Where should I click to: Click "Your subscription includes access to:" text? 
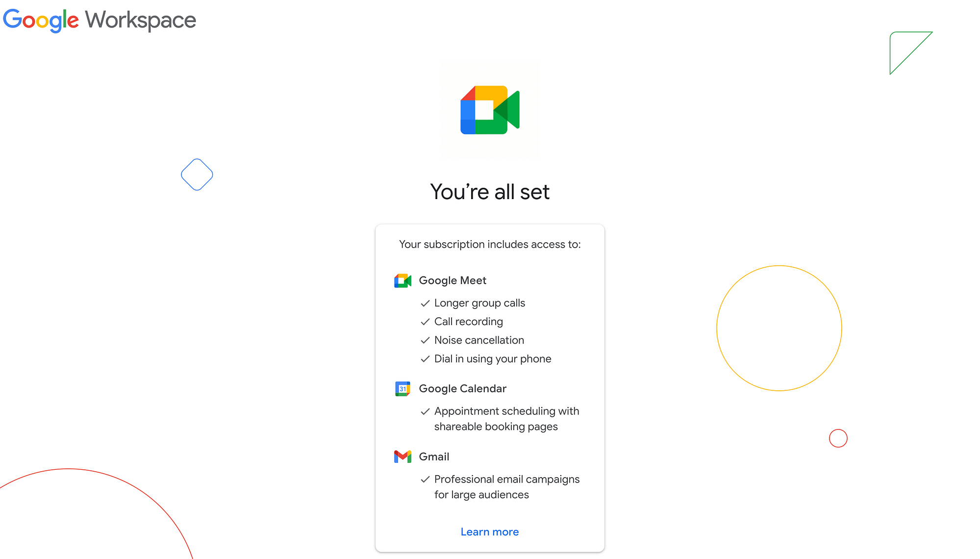(490, 244)
